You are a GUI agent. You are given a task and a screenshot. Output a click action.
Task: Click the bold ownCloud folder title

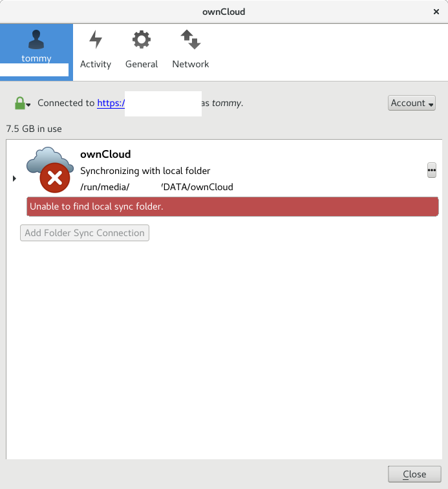105,155
